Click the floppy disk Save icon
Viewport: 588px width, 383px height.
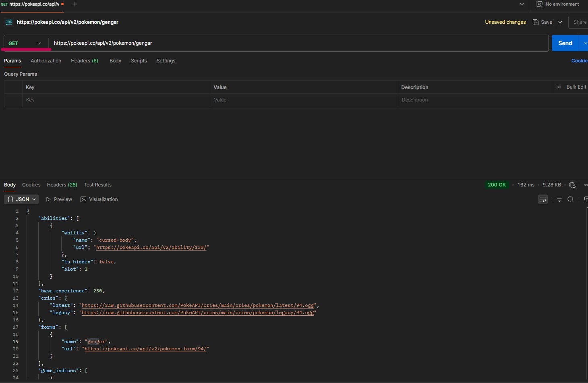point(536,22)
